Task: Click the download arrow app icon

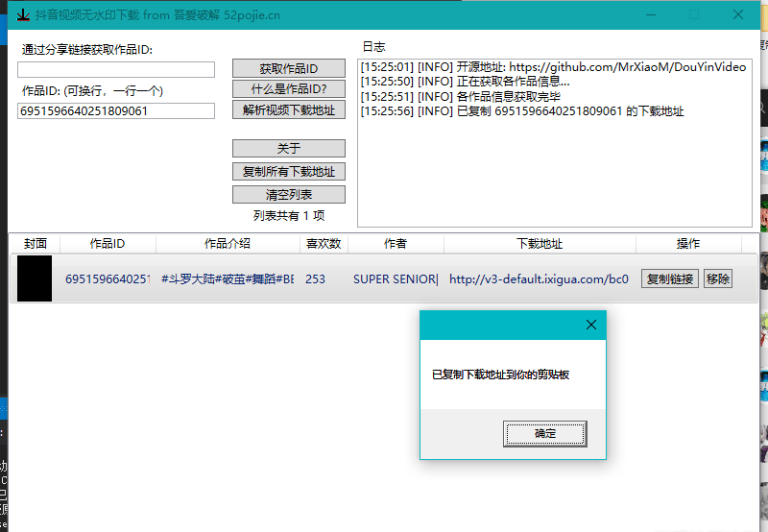Action: tap(23, 15)
